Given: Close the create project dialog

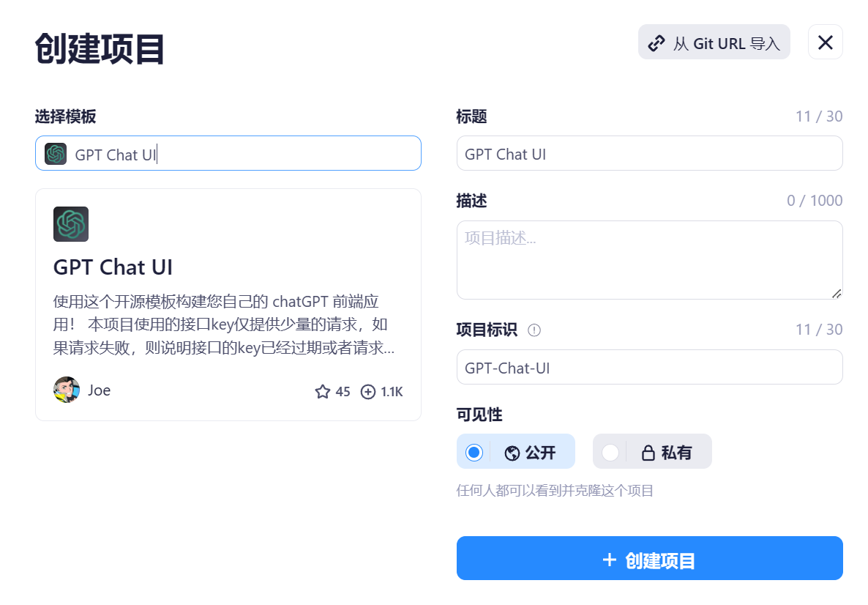Looking at the screenshot, I should 825,42.
